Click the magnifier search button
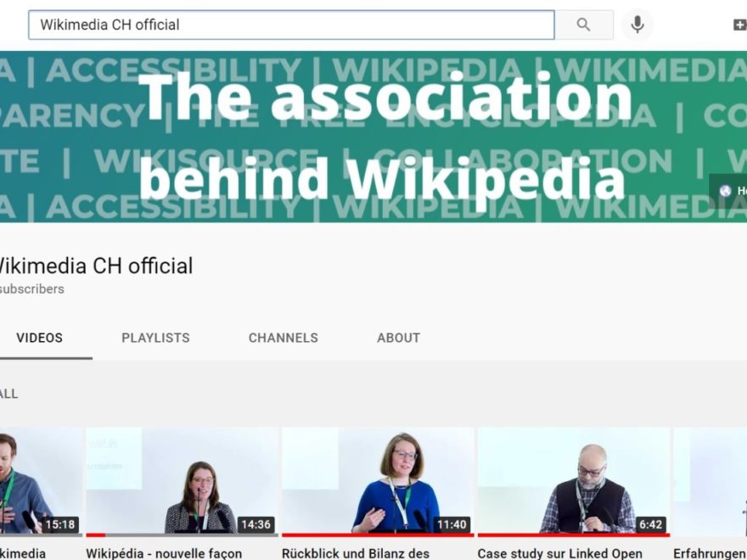Image resolution: width=747 pixels, height=560 pixels. tap(583, 25)
